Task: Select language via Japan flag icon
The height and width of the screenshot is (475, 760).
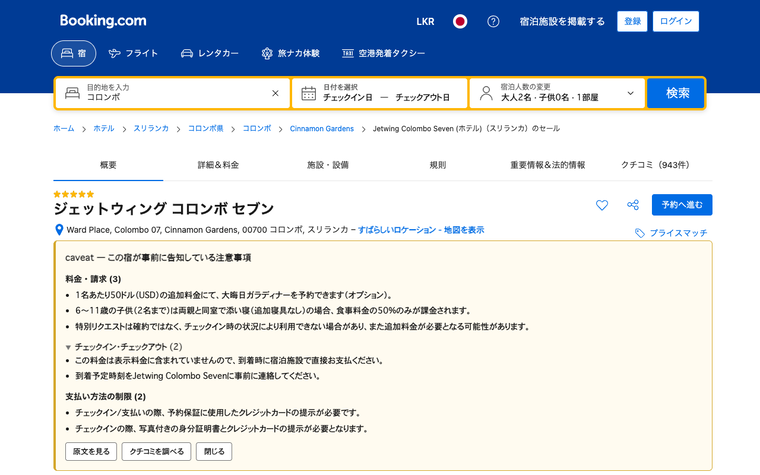Action: tap(459, 21)
